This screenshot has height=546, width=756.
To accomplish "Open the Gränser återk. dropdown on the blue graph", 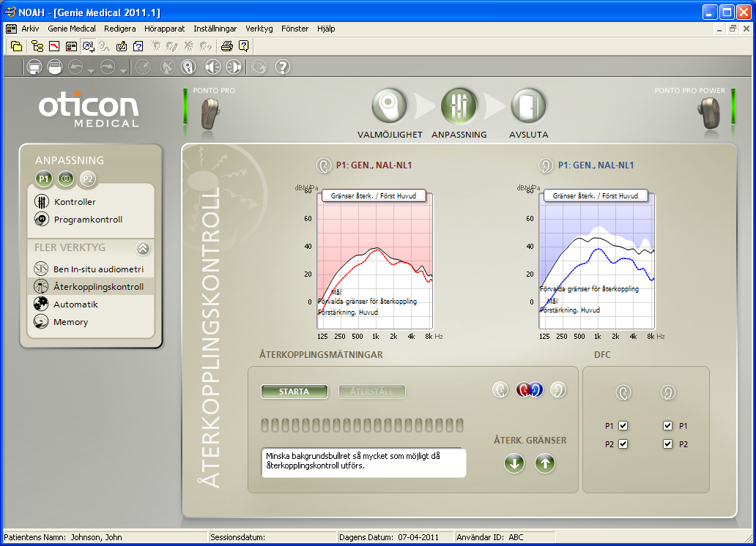I will click(x=596, y=195).
